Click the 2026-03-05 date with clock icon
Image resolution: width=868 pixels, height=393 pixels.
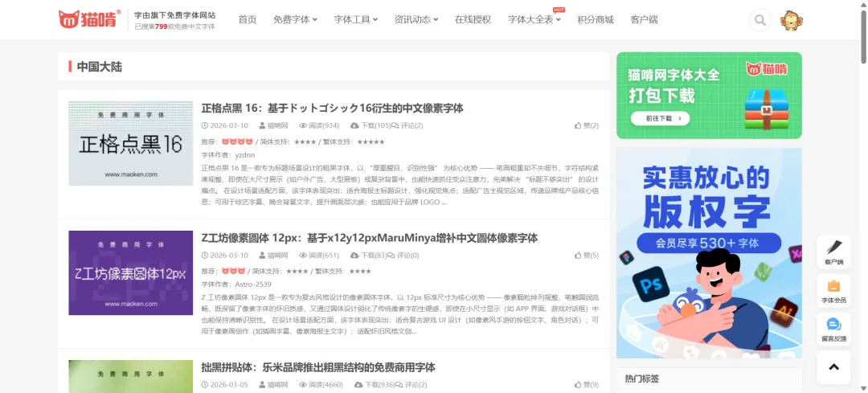pyautogui.click(x=225, y=385)
